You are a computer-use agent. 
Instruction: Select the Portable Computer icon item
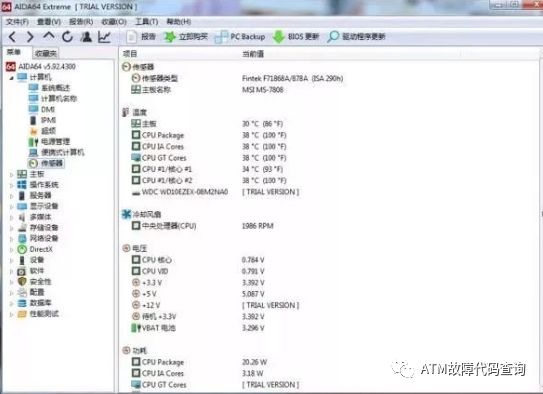pos(34,152)
